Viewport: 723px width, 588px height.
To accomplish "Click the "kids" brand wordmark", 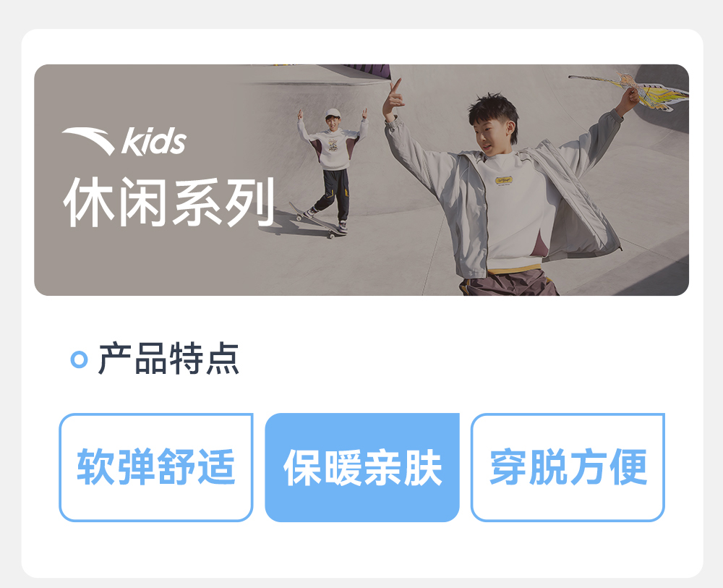I will 154,140.
